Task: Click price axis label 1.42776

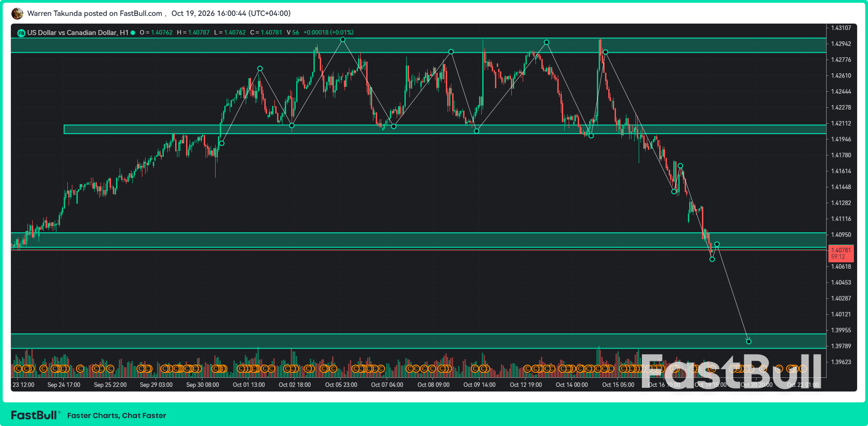Action: click(841, 60)
